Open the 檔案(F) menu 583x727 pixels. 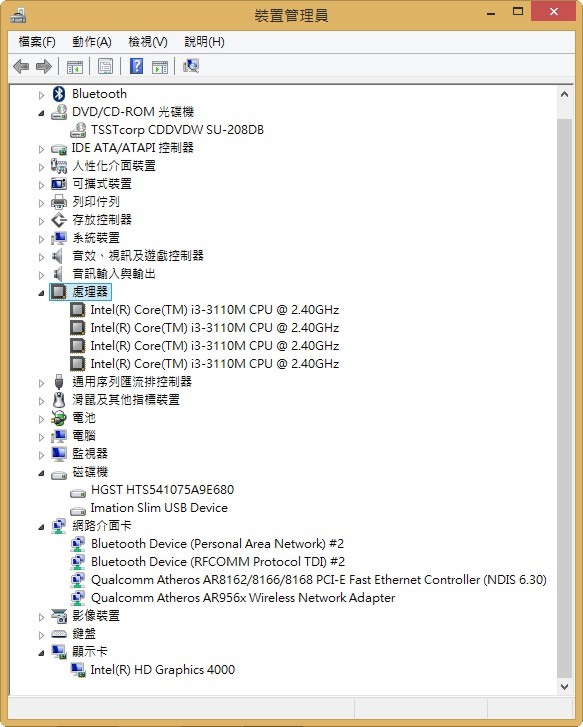(37, 42)
